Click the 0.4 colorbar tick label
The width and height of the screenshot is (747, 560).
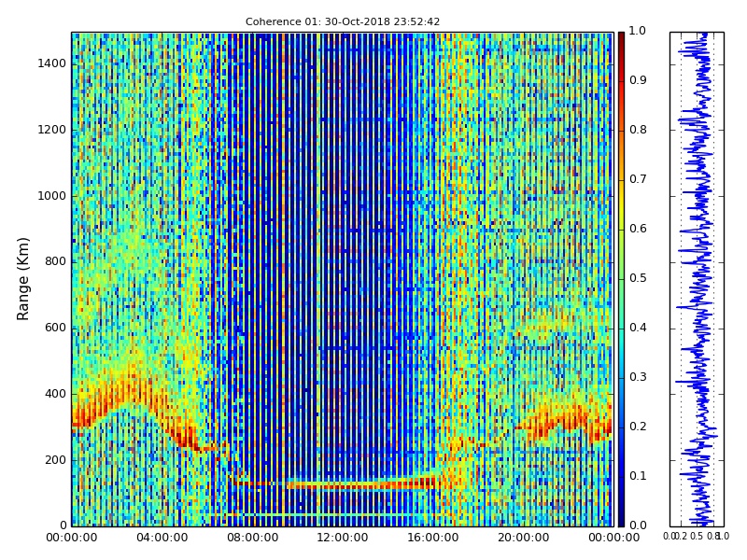coord(638,328)
